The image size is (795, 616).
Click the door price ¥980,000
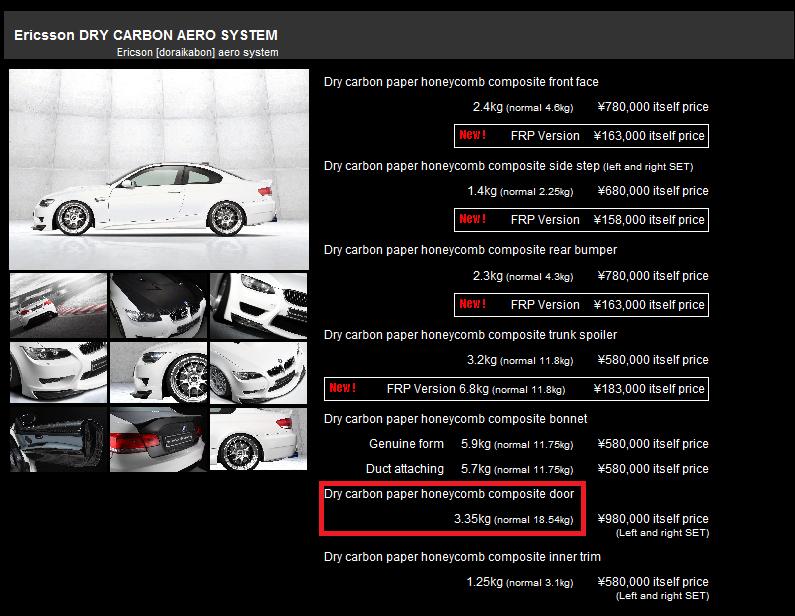653,519
